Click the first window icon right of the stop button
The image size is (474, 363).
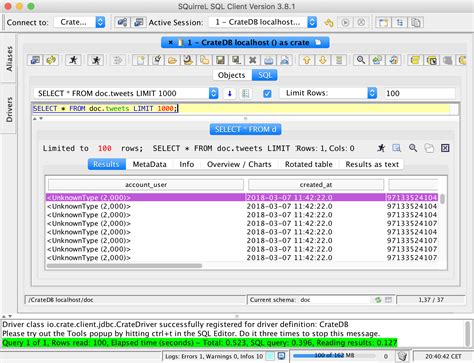click(x=383, y=22)
